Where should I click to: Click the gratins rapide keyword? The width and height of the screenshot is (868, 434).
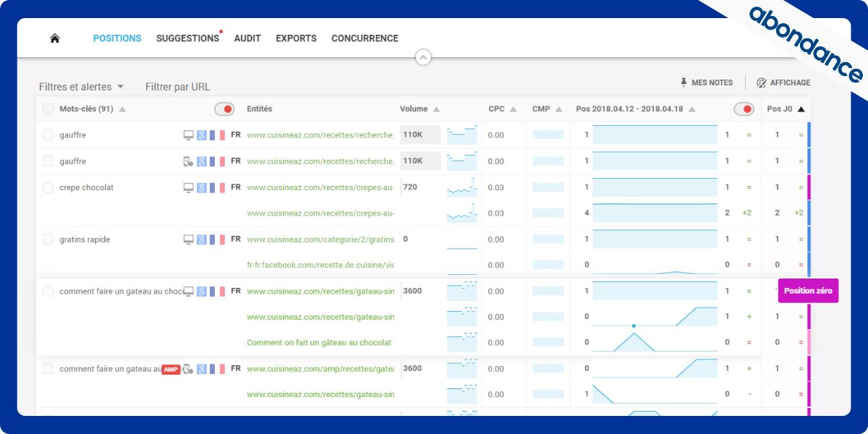(85, 239)
